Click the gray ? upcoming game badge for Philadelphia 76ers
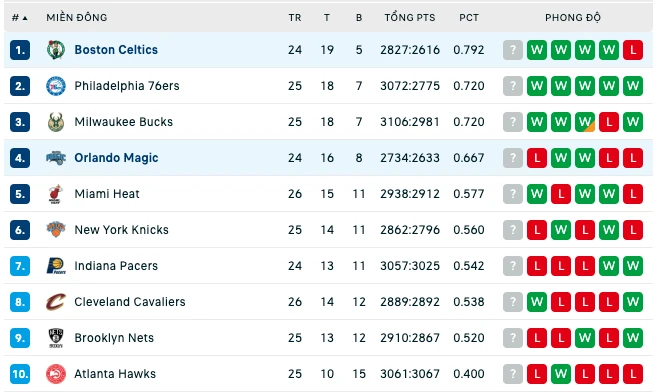 (513, 86)
